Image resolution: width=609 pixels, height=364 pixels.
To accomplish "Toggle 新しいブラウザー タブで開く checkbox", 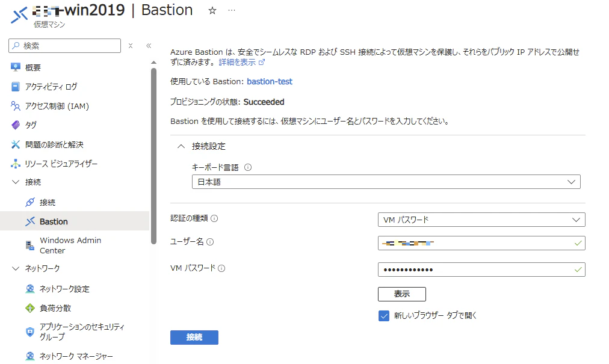I will 384,316.
